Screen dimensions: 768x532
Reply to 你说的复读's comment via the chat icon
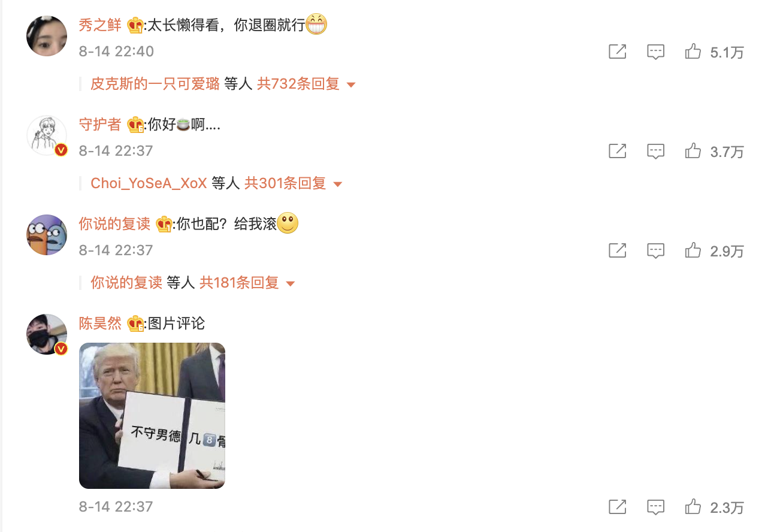click(x=656, y=251)
